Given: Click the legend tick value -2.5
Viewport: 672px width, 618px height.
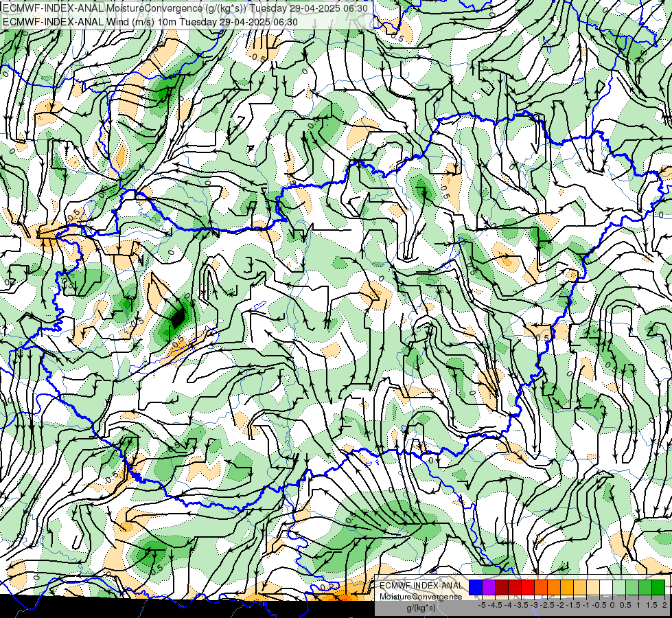Looking at the screenshot, I should point(547,605).
